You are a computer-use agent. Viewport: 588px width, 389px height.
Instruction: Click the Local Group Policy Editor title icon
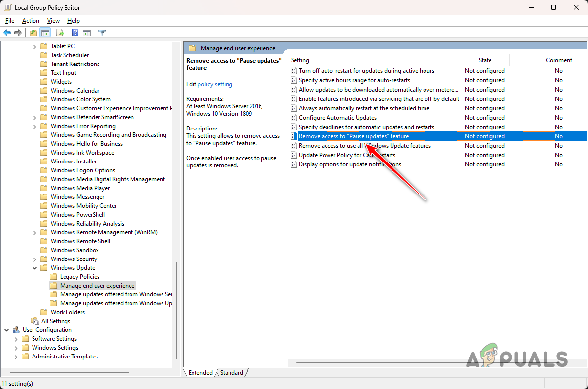[8, 7]
